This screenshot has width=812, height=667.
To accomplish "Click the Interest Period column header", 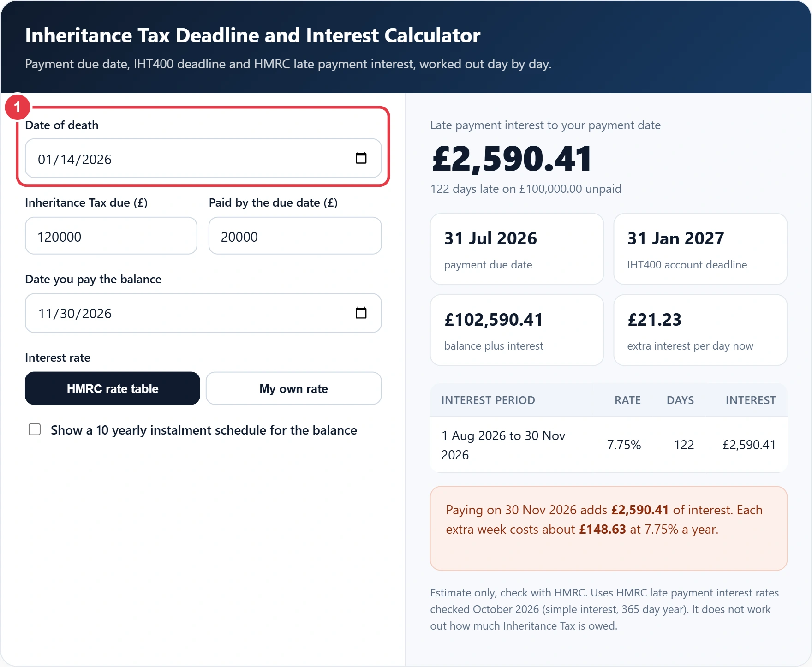I will point(488,400).
